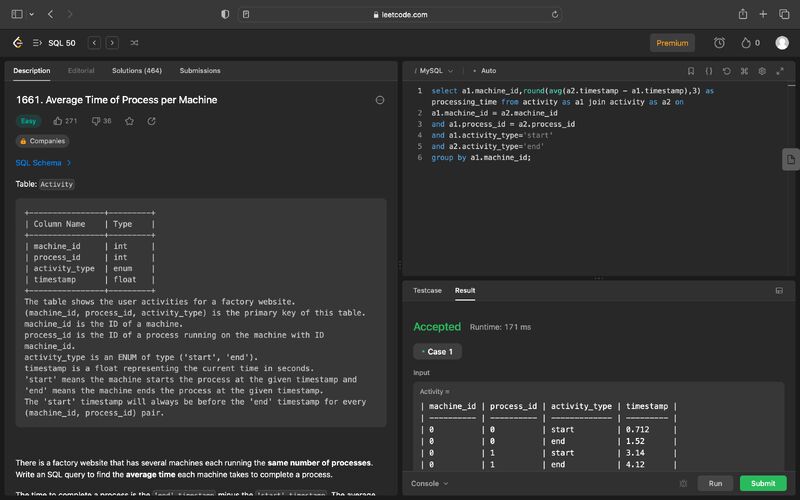Pick a random problem shuffle icon

pyautogui.click(x=134, y=43)
